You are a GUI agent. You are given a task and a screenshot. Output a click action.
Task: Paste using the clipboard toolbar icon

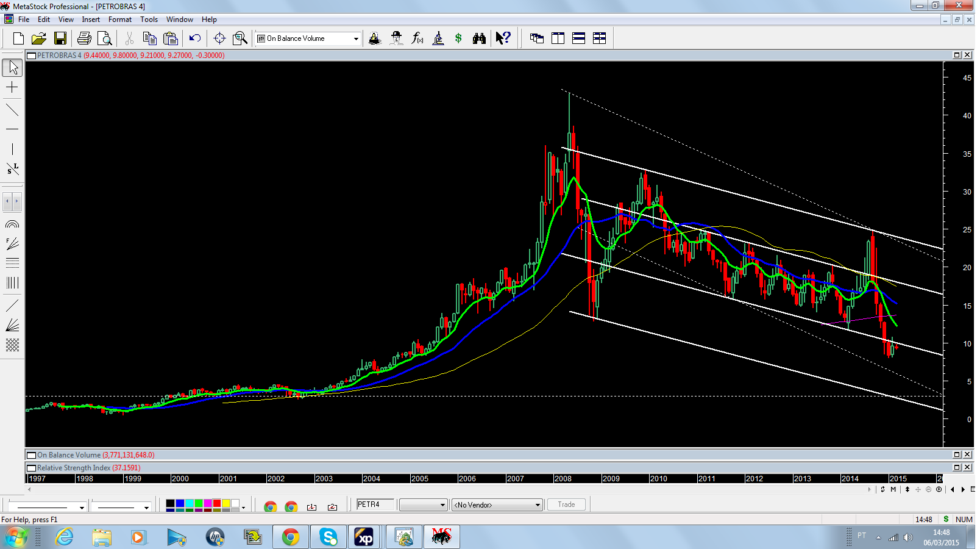[171, 38]
